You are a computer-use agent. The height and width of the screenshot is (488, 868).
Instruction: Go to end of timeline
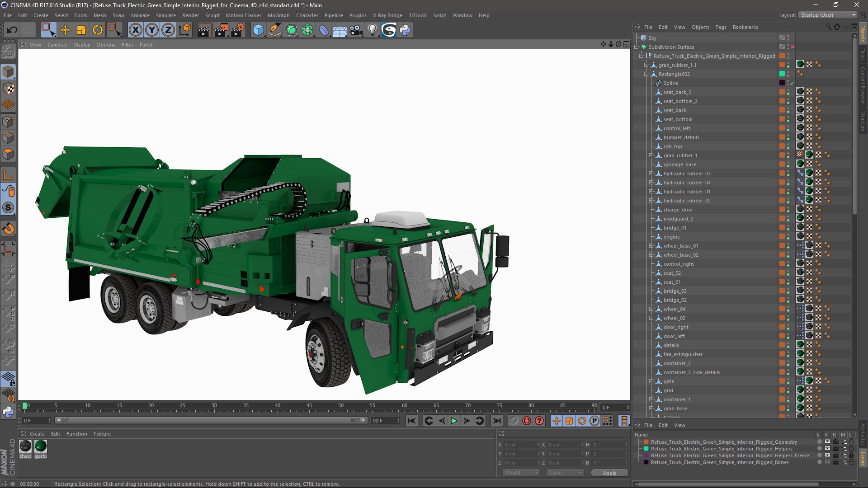coord(496,421)
